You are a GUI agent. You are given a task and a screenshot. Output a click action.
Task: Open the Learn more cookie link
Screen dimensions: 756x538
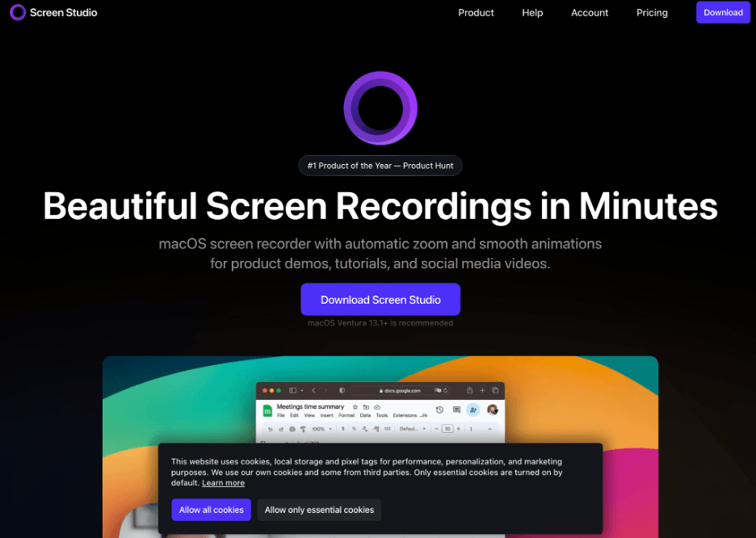coord(223,482)
